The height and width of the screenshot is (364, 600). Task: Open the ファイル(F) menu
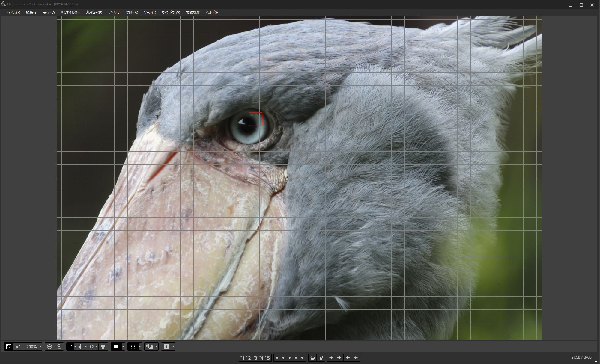(x=13, y=13)
